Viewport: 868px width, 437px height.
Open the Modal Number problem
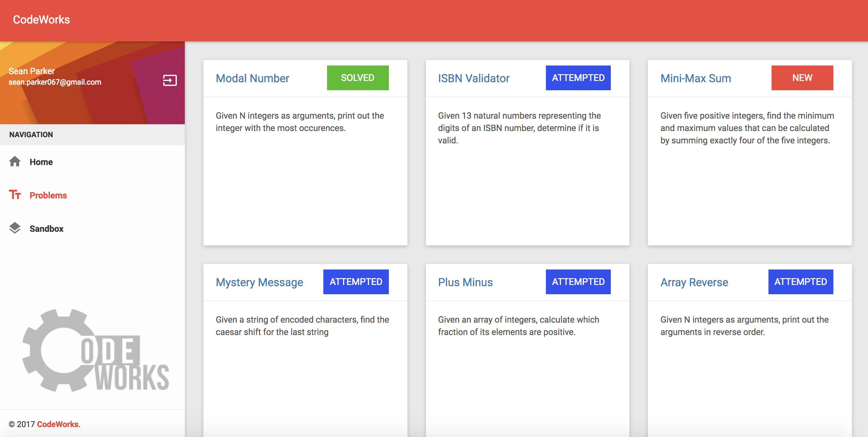pos(252,78)
